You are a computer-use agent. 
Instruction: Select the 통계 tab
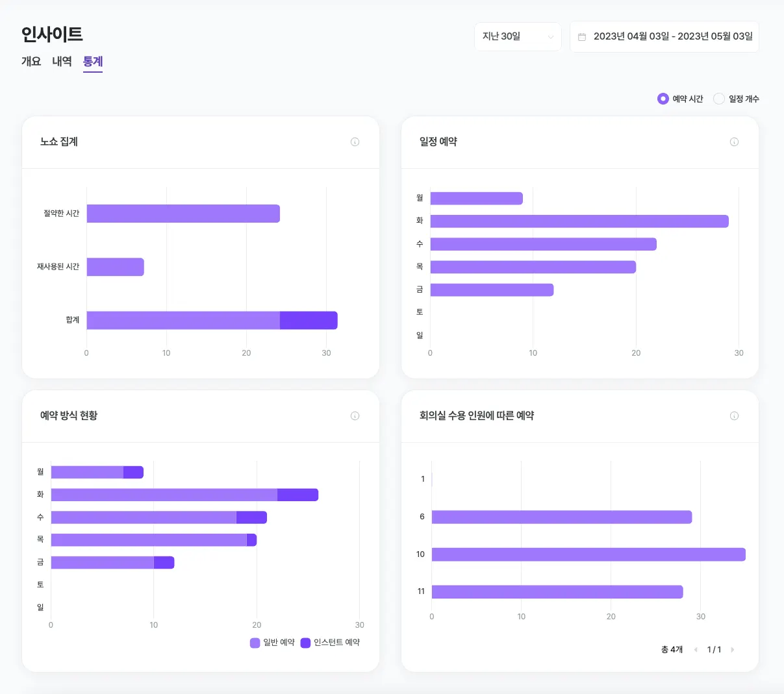pos(93,62)
